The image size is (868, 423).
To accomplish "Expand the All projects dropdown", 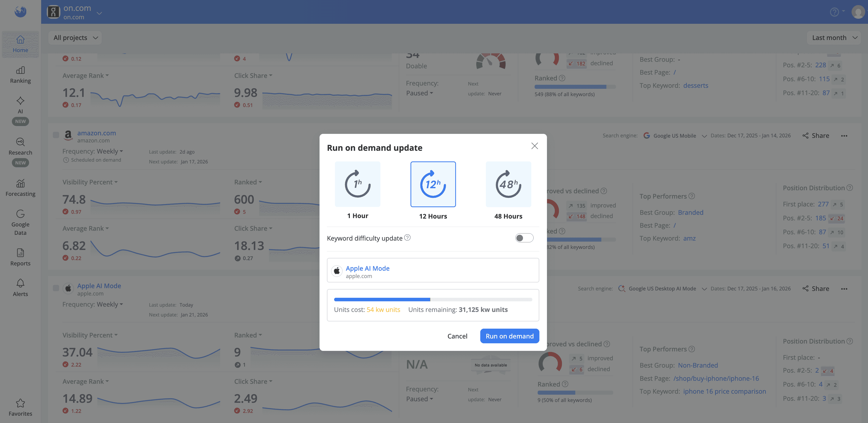I will tap(75, 38).
